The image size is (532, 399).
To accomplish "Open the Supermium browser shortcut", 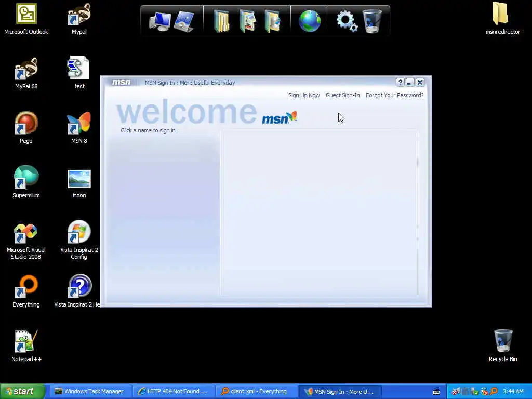I will coord(26,182).
